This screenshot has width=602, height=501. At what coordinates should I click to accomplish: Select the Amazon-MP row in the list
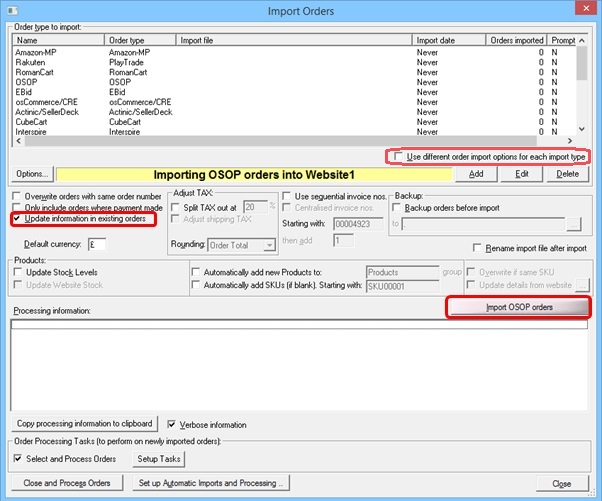[x=294, y=52]
